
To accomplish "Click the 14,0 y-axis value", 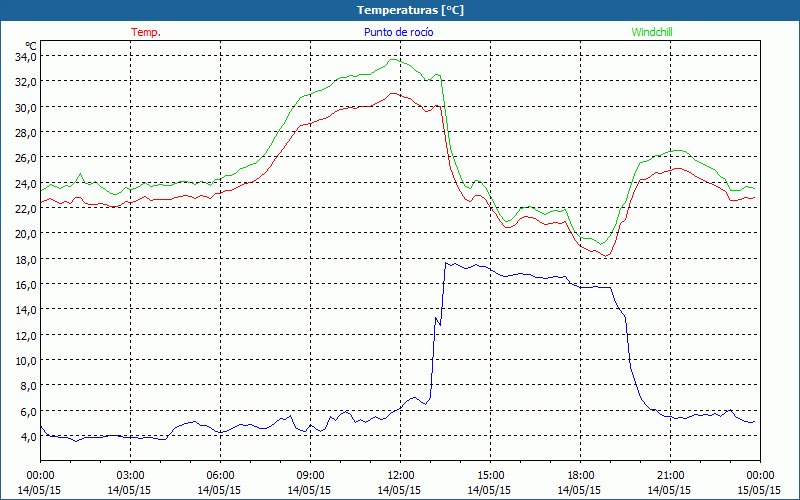I will tap(26, 310).
